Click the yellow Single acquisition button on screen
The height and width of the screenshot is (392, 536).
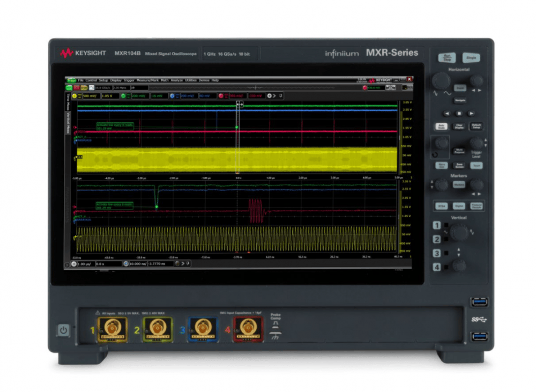(x=84, y=88)
